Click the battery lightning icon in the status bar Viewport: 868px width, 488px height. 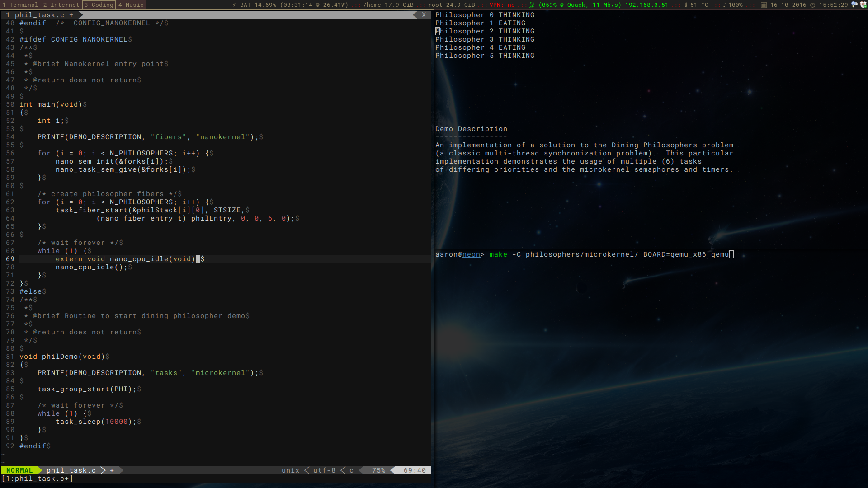point(234,5)
